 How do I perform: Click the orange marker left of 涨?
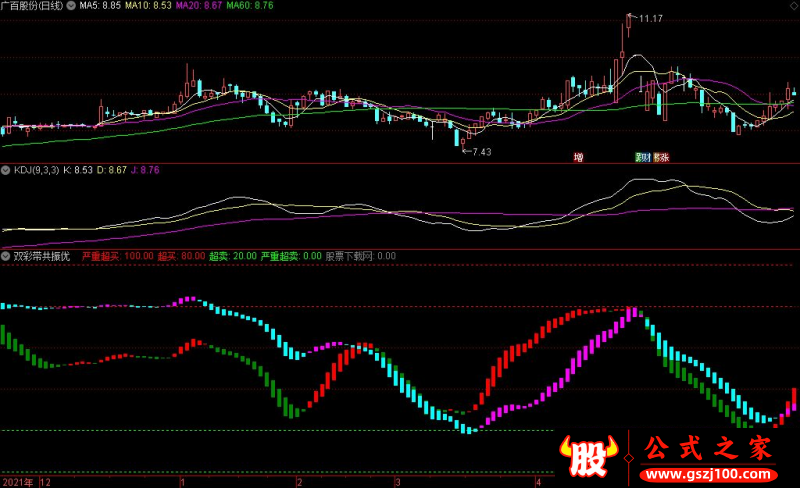(x=656, y=157)
